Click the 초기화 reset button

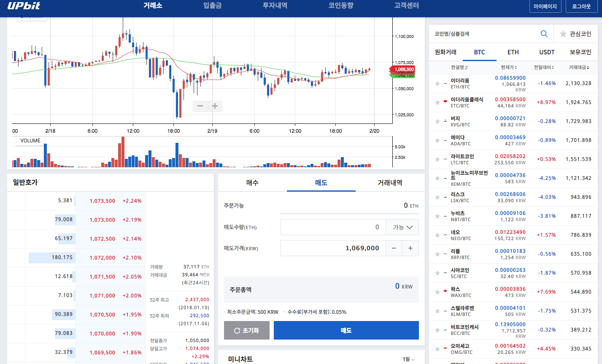tap(246, 330)
